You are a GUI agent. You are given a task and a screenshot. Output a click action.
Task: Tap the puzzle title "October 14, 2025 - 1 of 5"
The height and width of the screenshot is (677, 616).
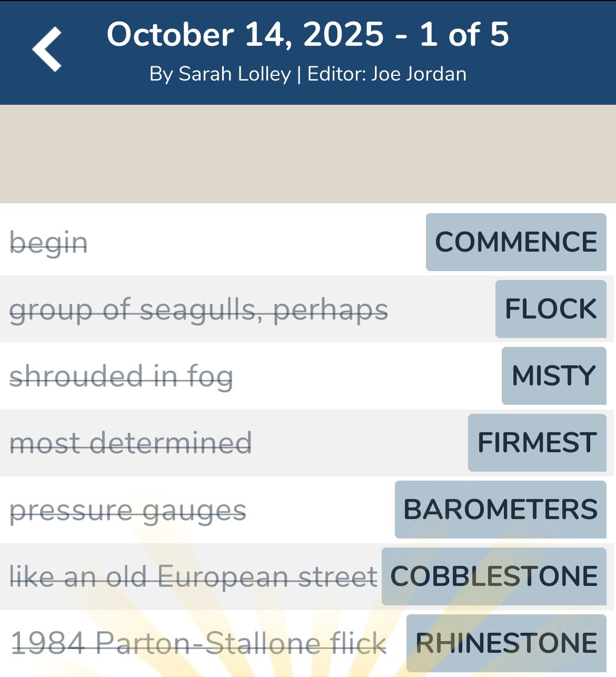[307, 35]
